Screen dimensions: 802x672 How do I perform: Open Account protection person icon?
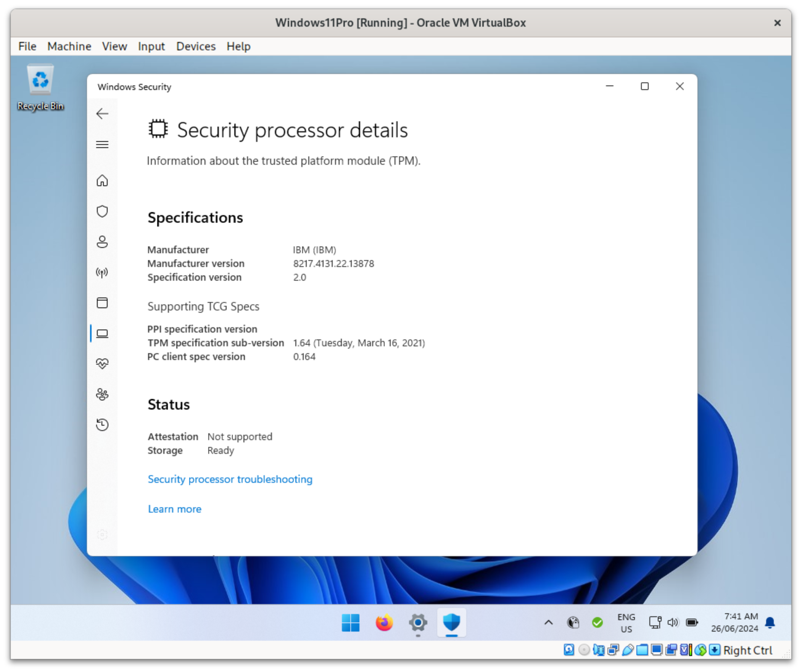(102, 242)
